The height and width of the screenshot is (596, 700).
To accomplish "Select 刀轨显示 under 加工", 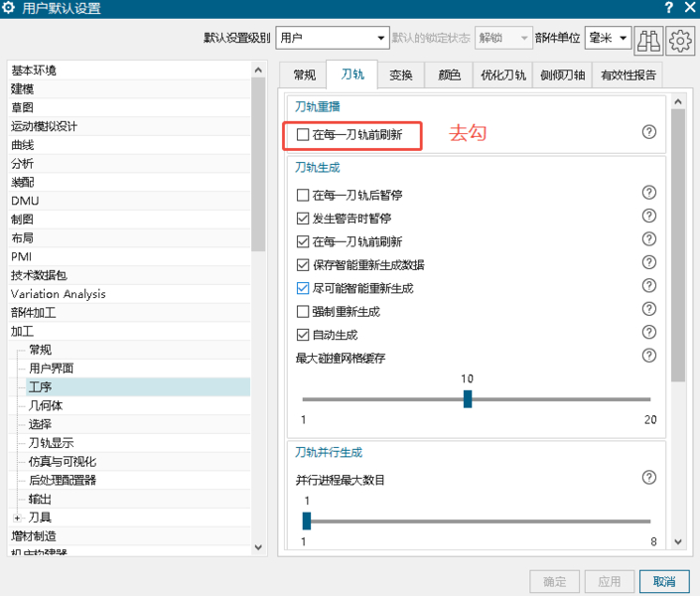I will click(137, 443).
